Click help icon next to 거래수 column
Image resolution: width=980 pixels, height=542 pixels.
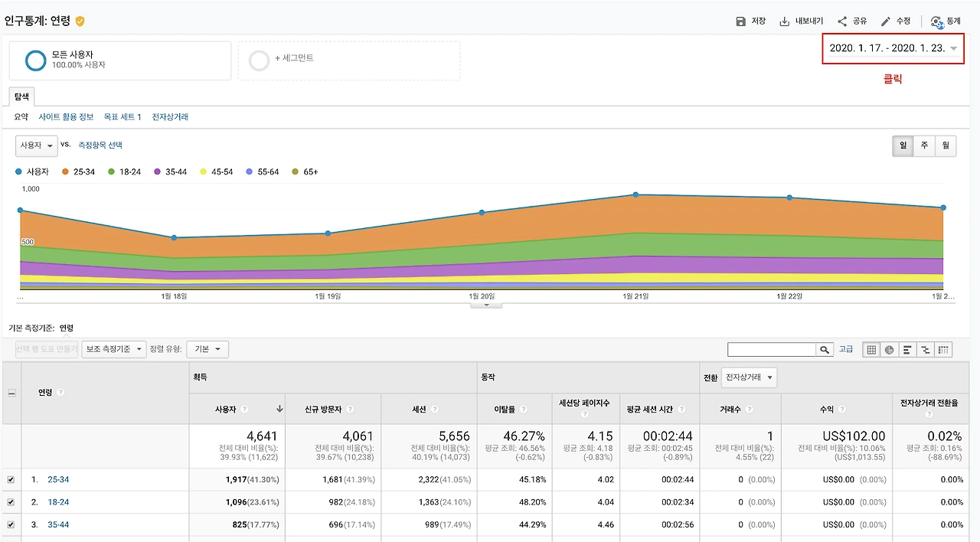pos(749,410)
